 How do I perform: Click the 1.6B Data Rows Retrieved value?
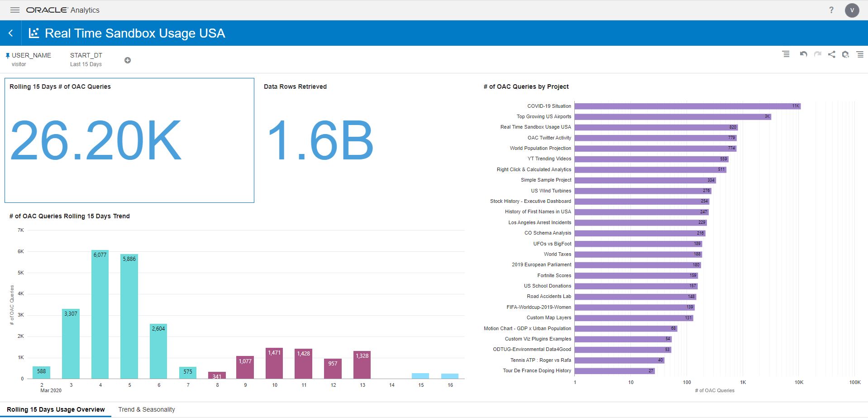(320, 140)
